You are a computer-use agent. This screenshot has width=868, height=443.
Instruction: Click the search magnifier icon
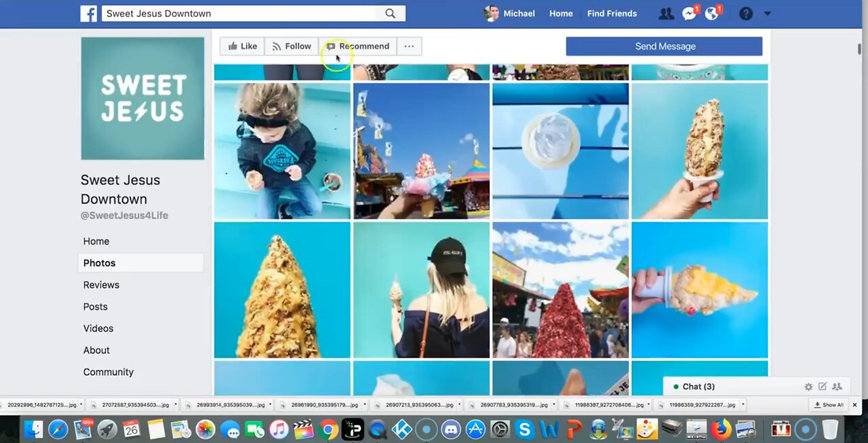point(390,14)
